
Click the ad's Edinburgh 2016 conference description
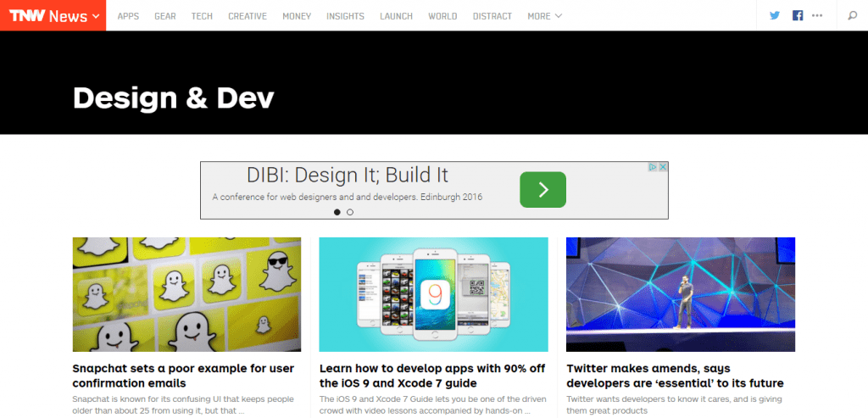click(347, 197)
